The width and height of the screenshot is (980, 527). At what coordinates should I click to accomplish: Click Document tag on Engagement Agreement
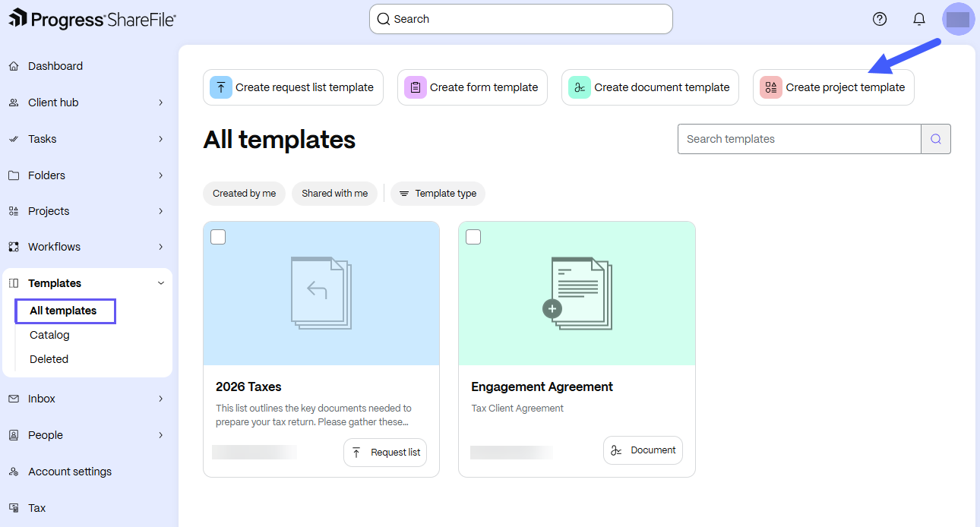pyautogui.click(x=643, y=450)
